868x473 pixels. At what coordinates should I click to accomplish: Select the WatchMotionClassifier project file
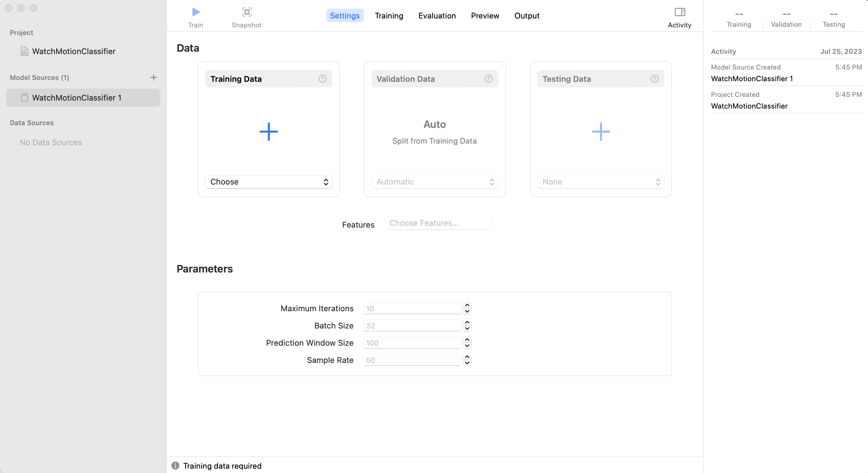coord(74,51)
